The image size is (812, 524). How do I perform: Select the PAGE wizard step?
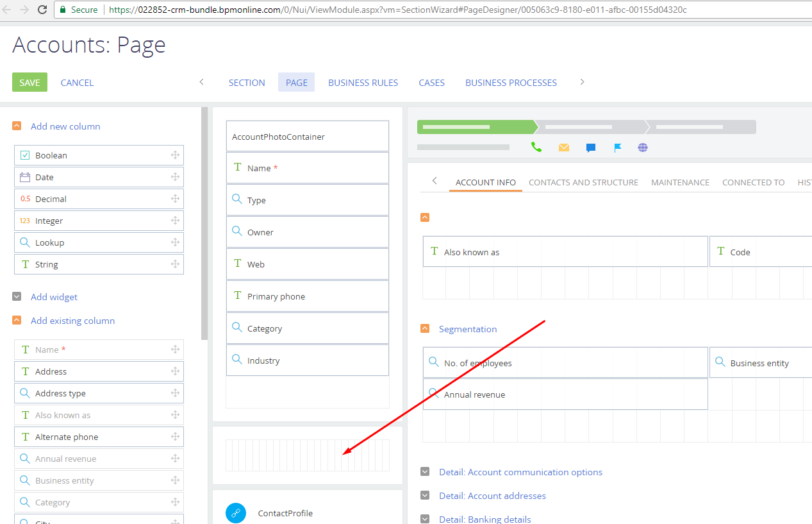[297, 83]
